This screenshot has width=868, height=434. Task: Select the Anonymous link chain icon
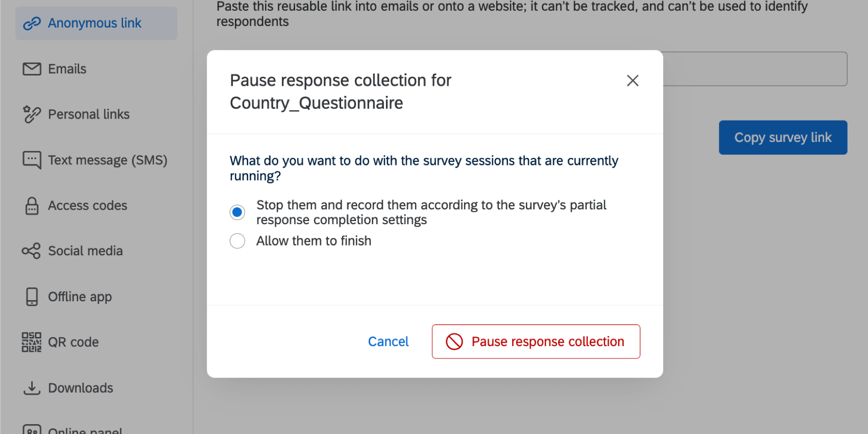[x=32, y=23]
